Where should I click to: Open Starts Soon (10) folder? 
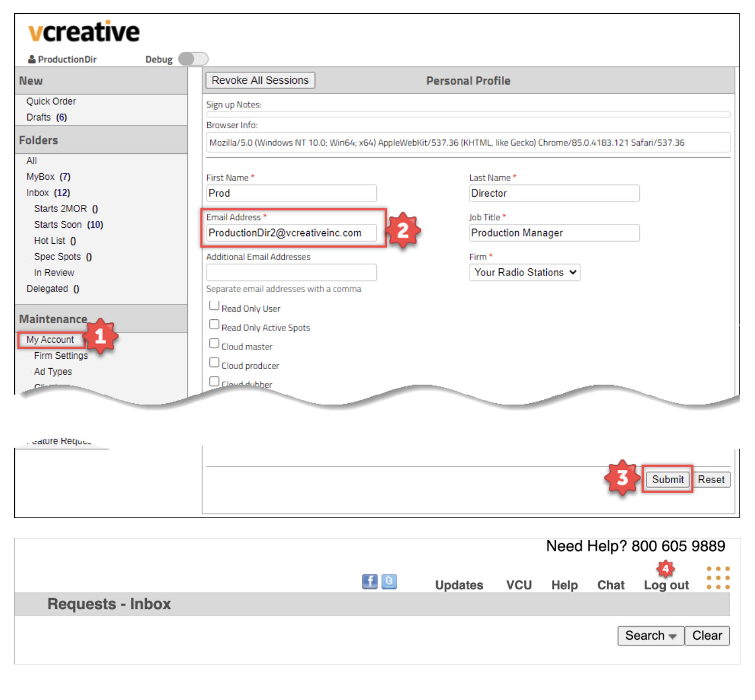tap(68, 225)
